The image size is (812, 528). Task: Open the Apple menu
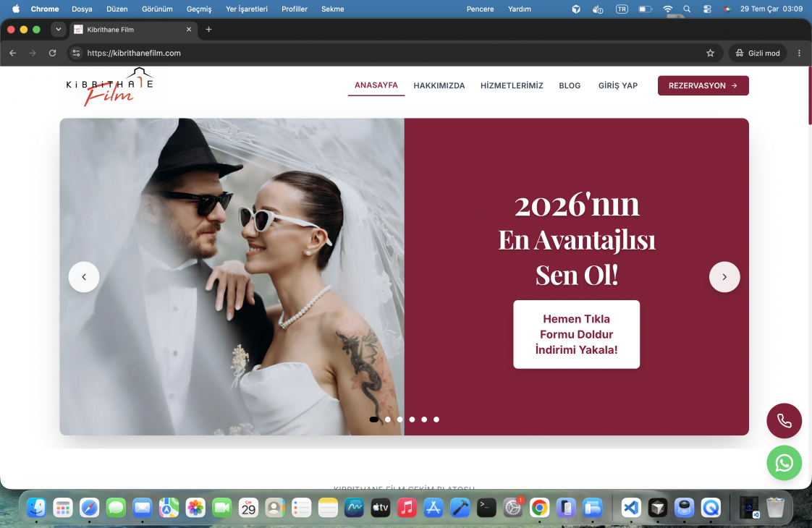point(15,9)
